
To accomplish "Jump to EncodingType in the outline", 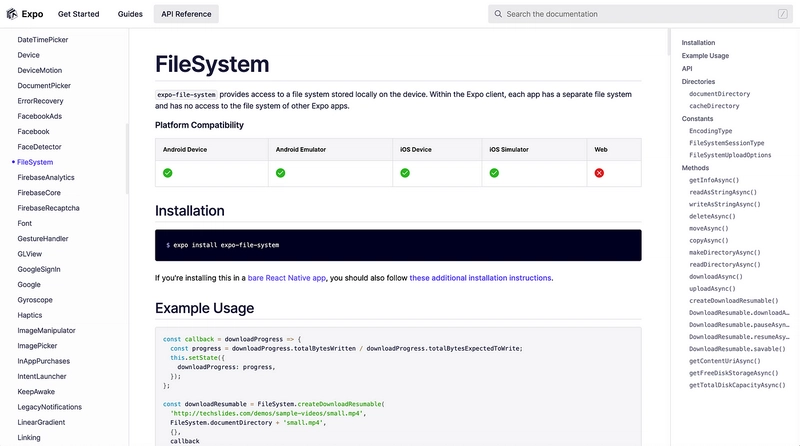I will pyautogui.click(x=711, y=131).
